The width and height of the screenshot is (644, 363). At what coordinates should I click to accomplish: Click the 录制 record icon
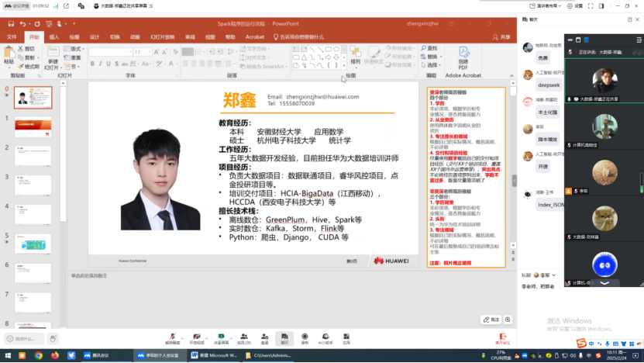[x=305, y=335]
